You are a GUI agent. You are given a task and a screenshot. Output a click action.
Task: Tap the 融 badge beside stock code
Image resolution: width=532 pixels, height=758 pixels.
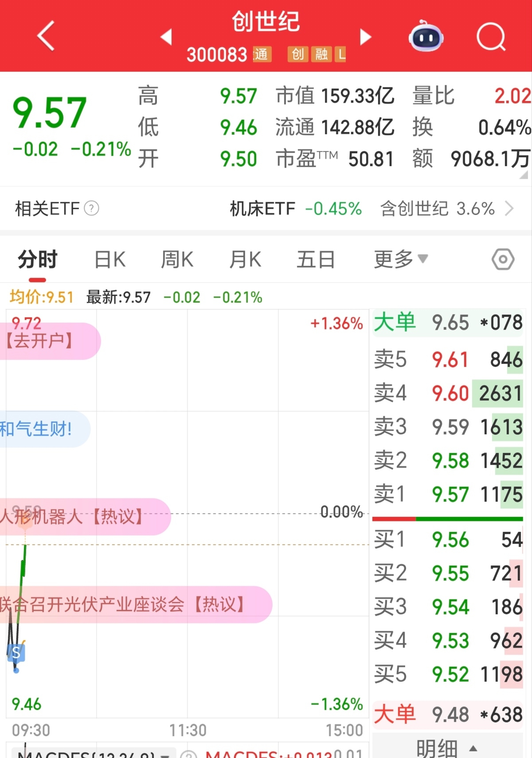coord(321,54)
